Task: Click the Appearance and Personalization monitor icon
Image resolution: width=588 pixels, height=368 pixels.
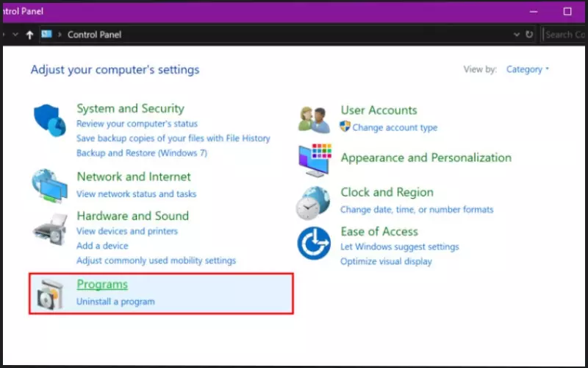Action: [314, 159]
